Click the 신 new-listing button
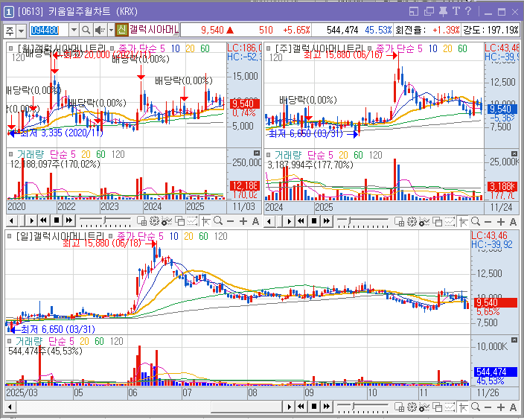Image resolution: width=524 pixels, height=420 pixels. pos(121,30)
